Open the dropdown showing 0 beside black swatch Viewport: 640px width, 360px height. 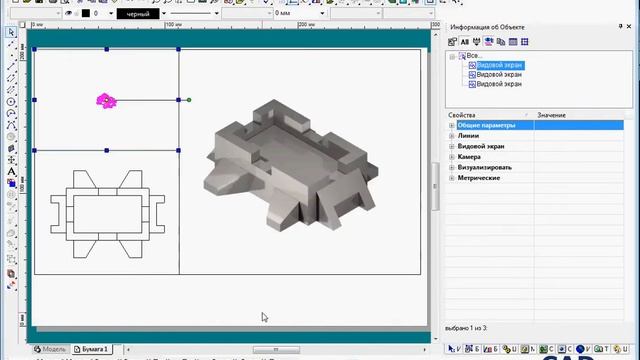(x=111, y=13)
